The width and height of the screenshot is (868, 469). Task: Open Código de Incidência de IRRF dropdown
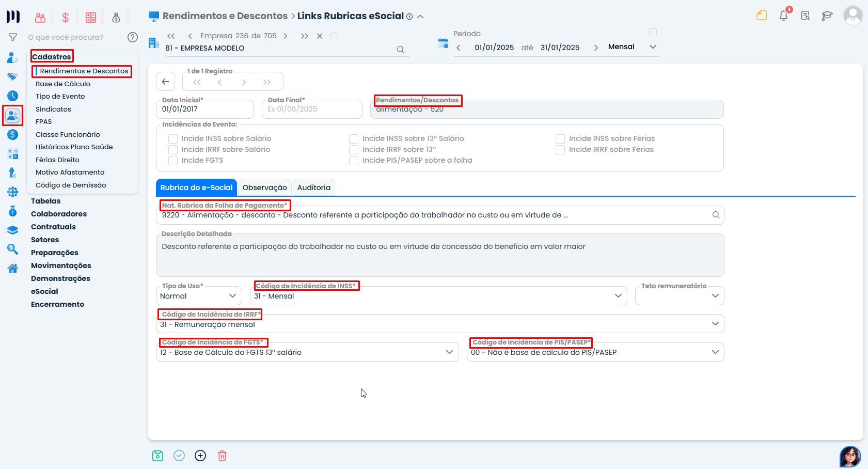click(440, 324)
